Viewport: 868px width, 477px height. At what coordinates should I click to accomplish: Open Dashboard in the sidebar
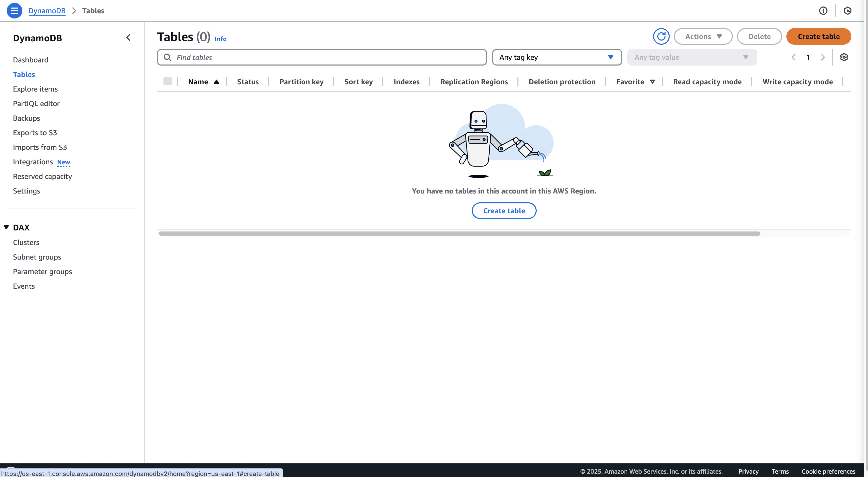[x=31, y=60]
